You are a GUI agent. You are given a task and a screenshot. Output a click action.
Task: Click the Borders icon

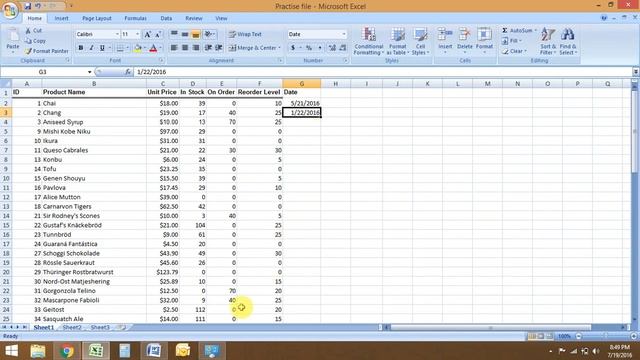[x=120, y=48]
